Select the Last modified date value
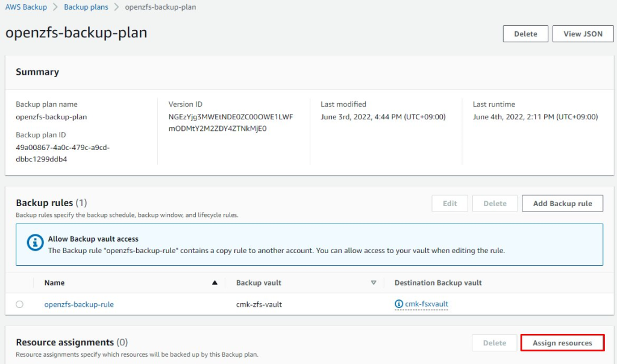 click(383, 117)
